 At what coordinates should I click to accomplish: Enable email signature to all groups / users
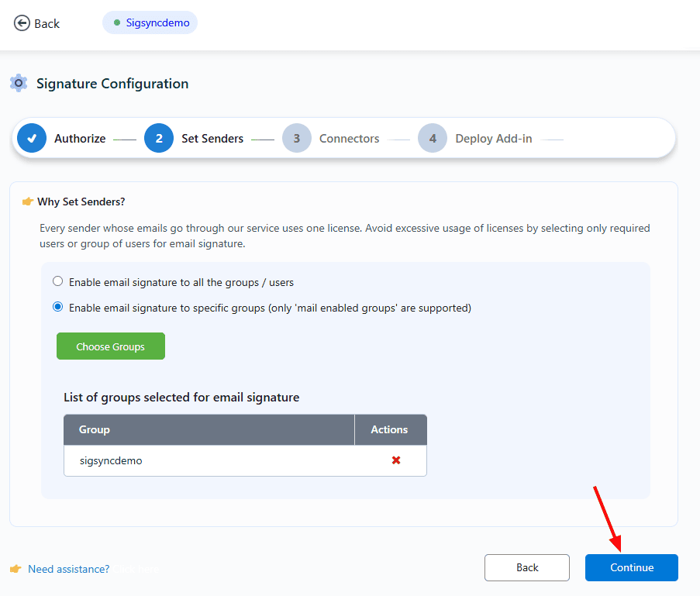pos(57,281)
